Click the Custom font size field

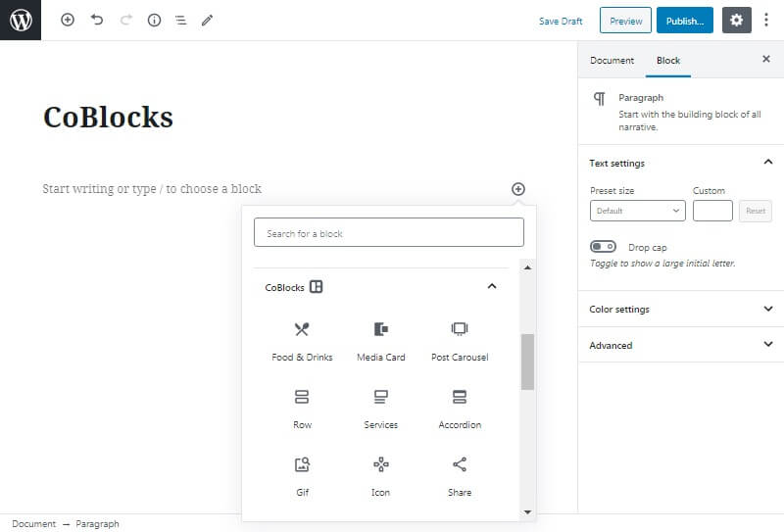pos(712,211)
